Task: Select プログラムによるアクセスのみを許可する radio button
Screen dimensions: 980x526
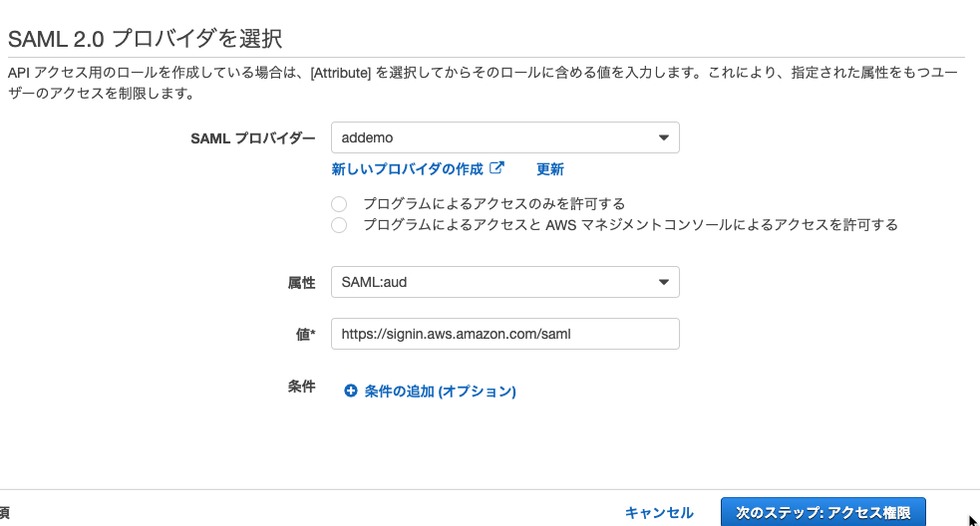Action: coord(339,204)
